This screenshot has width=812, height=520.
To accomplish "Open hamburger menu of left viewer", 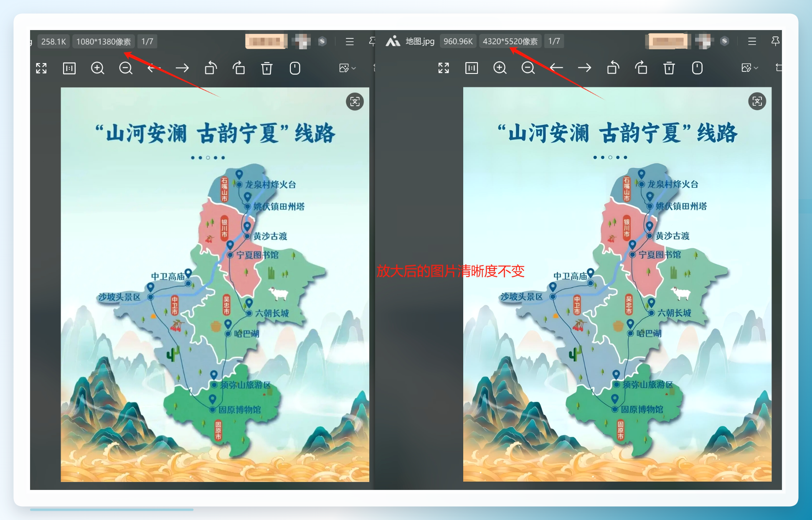I will click(350, 41).
